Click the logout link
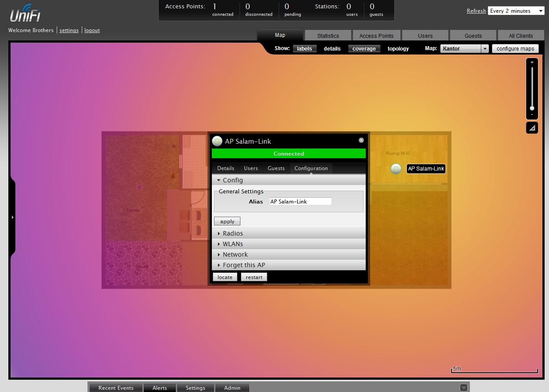549x392 pixels. coord(92,30)
